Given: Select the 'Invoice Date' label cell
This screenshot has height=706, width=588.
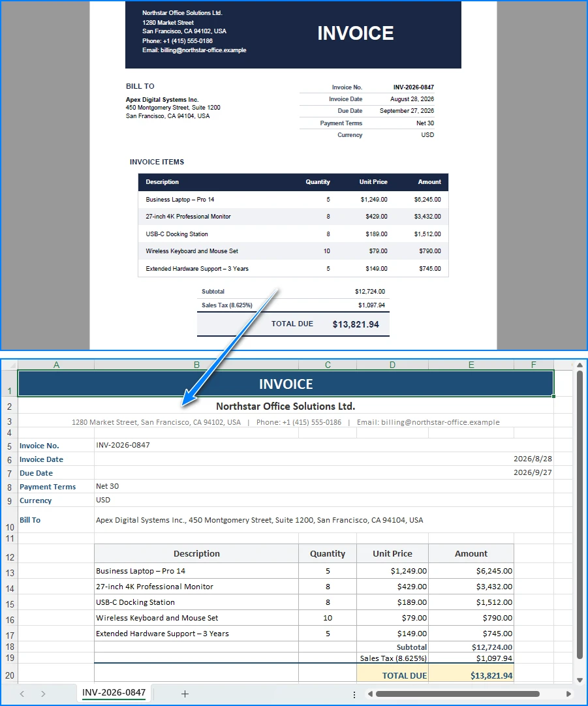Looking at the screenshot, I should [56, 459].
